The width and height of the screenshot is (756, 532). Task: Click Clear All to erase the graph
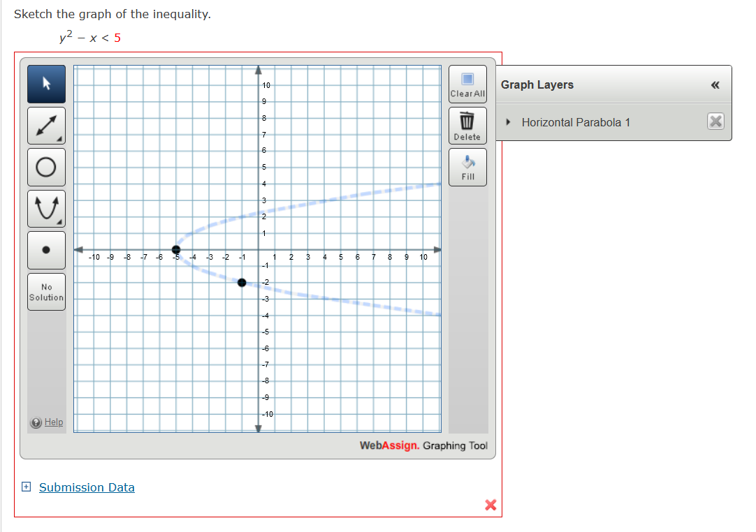point(467,84)
